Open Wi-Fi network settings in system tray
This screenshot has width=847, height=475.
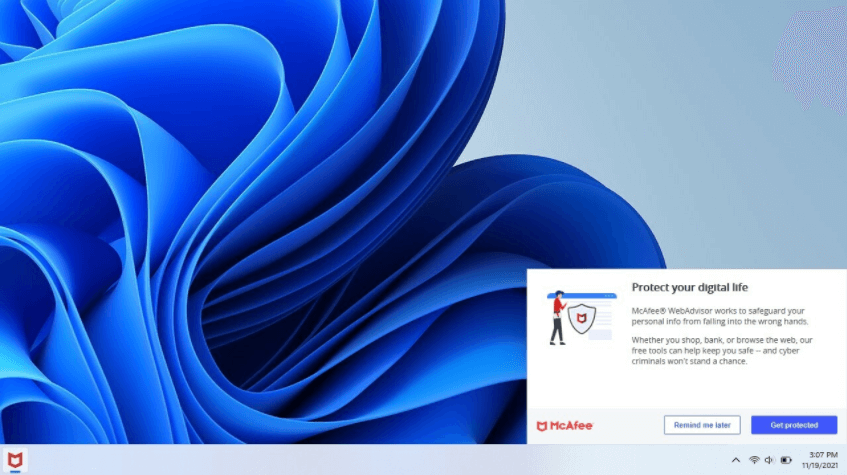click(754, 460)
